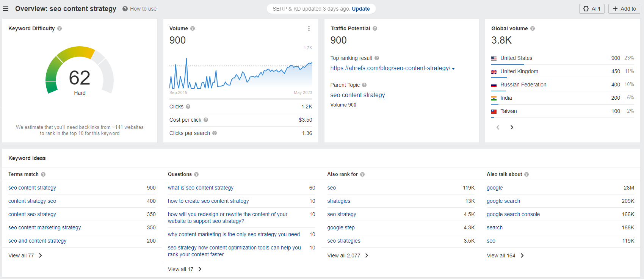The height and width of the screenshot is (279, 644).
Task: Click United Kingdom volume row
Action: coord(563,71)
